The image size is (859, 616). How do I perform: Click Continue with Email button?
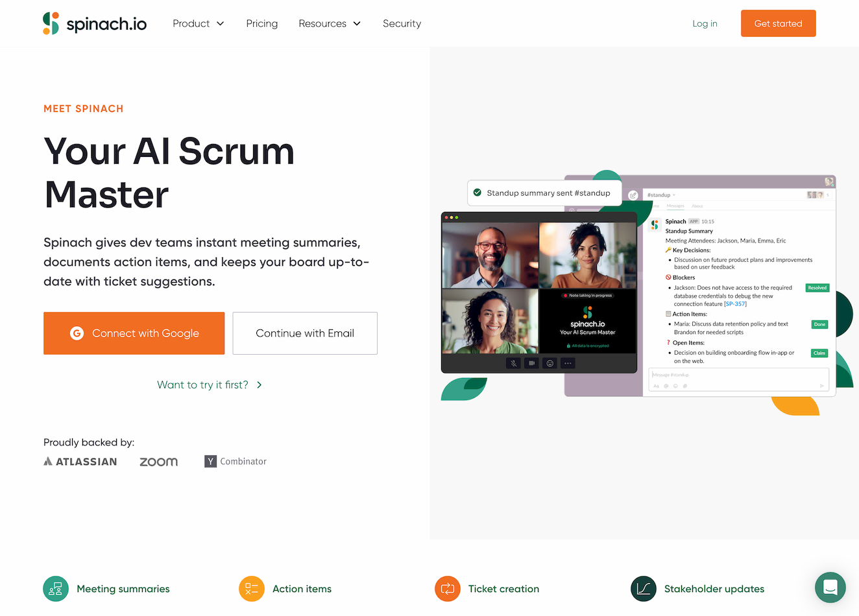click(305, 333)
